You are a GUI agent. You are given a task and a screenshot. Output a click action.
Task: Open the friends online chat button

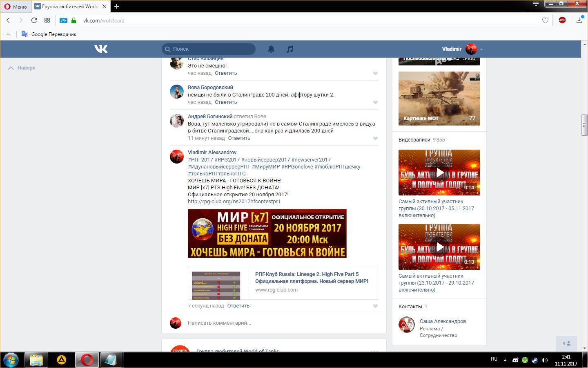click(566, 343)
